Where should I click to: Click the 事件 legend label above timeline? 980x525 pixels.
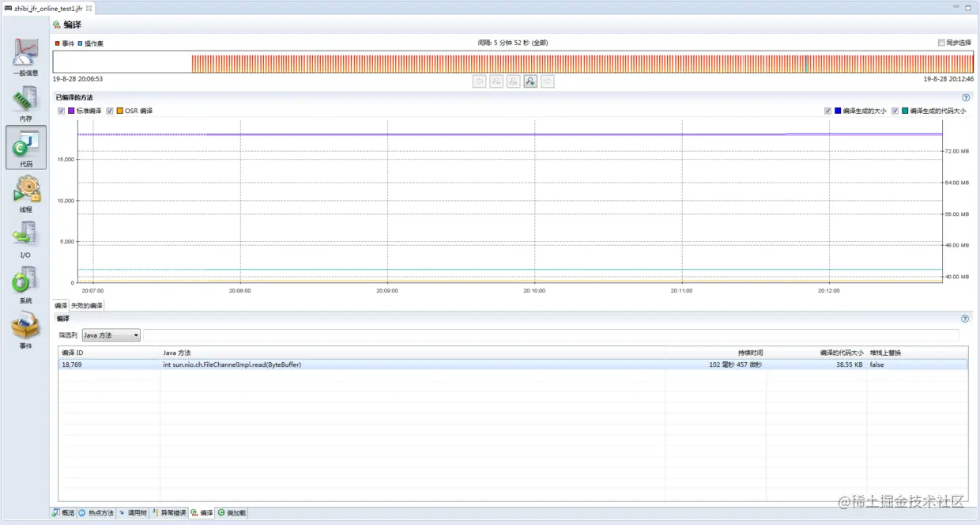[x=68, y=43]
